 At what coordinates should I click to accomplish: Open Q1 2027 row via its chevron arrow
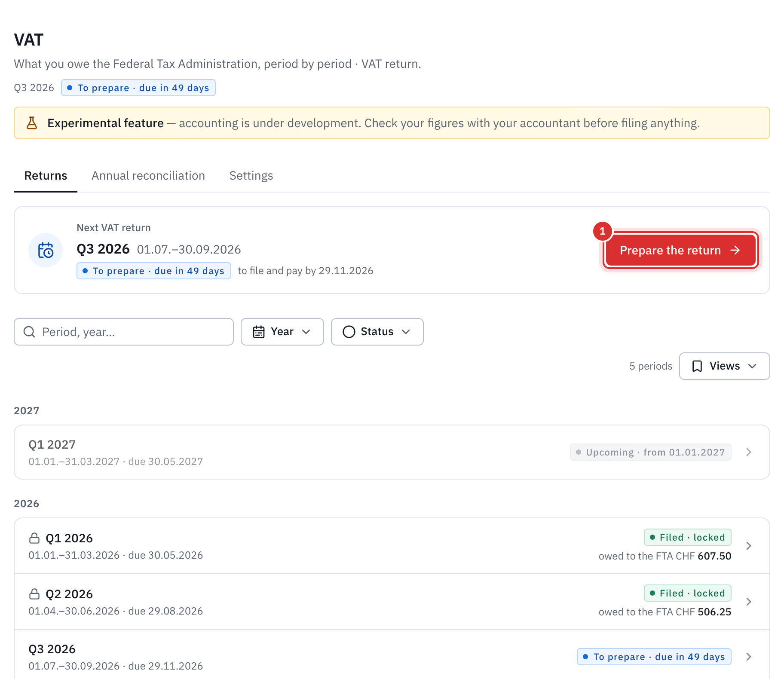click(749, 452)
